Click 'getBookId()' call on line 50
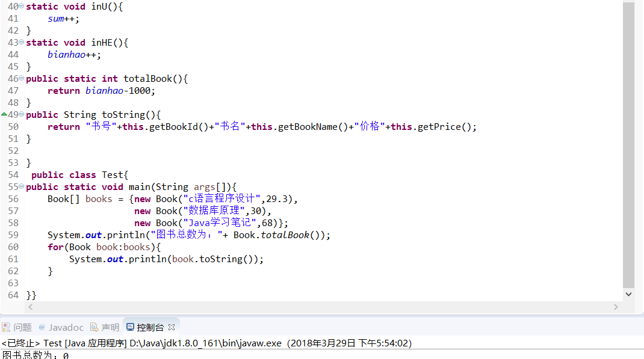Screen dimensions: 644x359 pos(179,127)
